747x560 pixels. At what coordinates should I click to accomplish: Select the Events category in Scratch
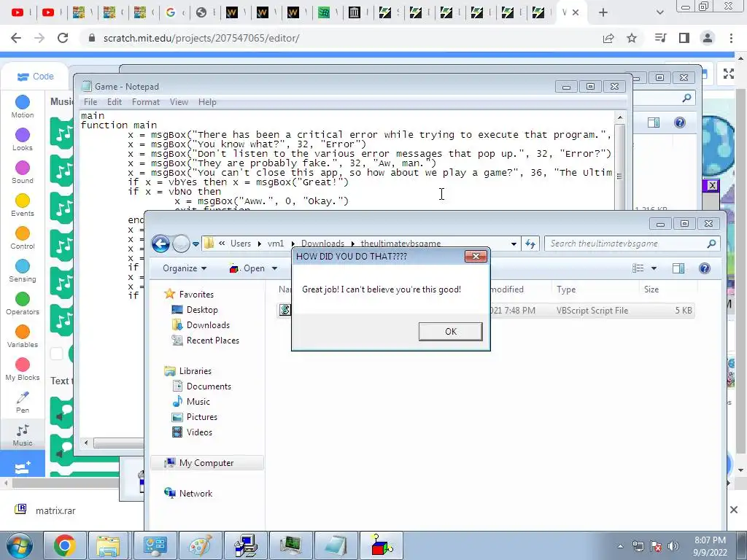(x=23, y=205)
